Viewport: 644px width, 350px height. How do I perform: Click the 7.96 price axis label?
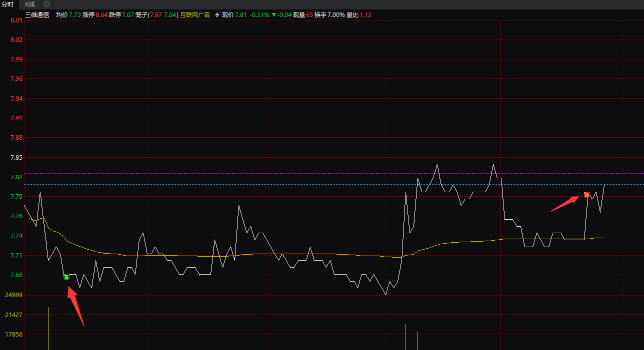point(16,79)
